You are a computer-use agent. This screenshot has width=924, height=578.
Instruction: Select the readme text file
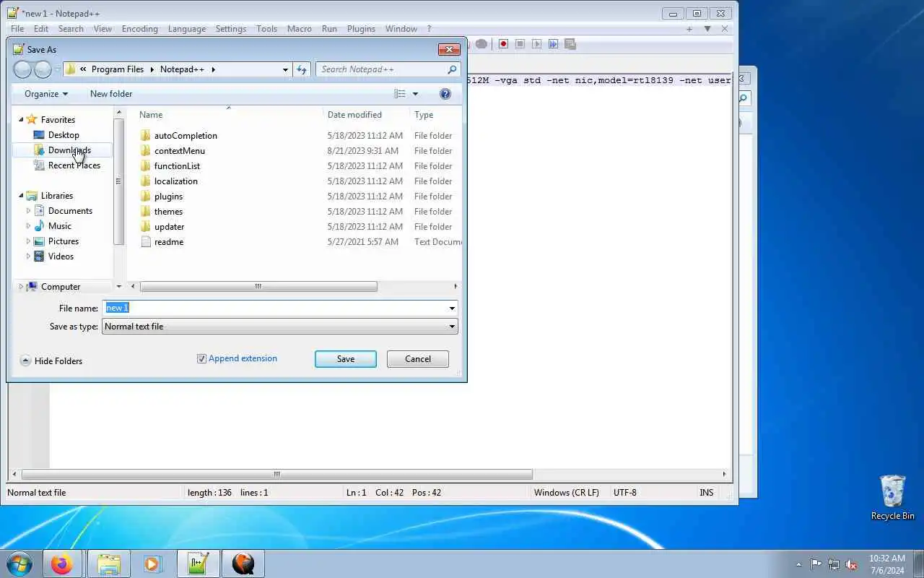point(169,242)
